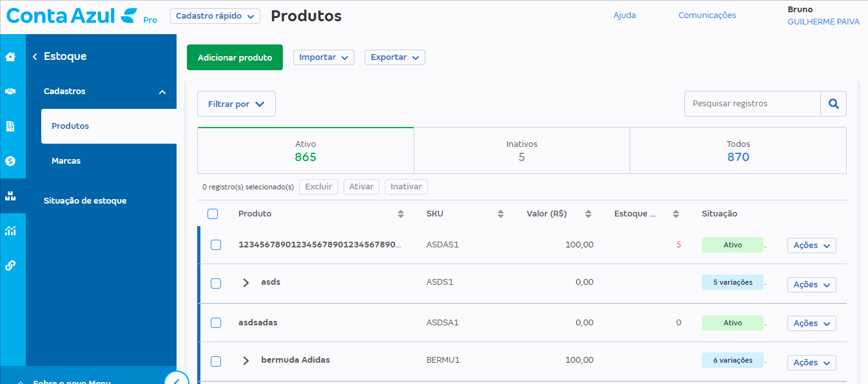Open the chart reports sidebar icon
The image size is (868, 384).
[10, 231]
